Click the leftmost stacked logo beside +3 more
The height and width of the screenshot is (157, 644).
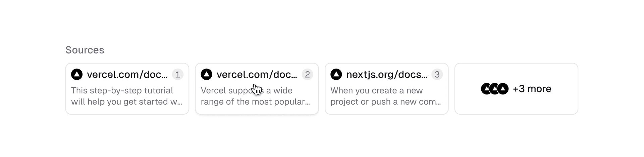tap(486, 89)
